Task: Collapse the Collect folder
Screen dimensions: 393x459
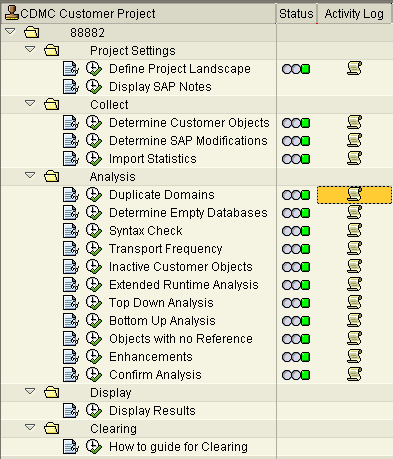Action: (30, 103)
